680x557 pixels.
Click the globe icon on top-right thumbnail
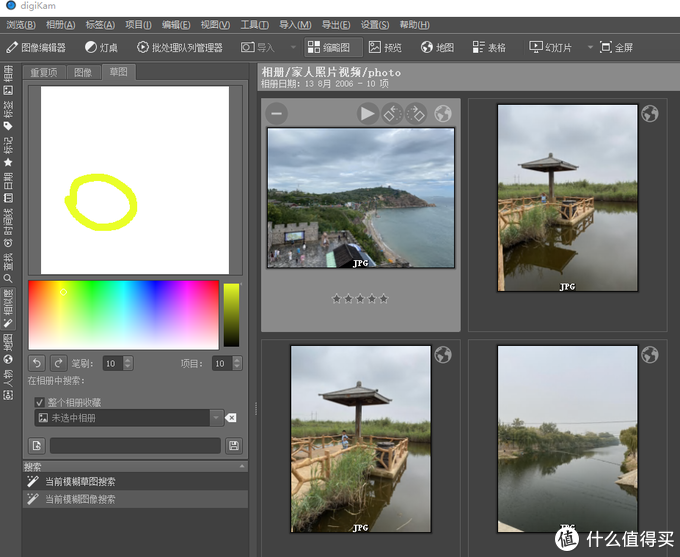650,114
